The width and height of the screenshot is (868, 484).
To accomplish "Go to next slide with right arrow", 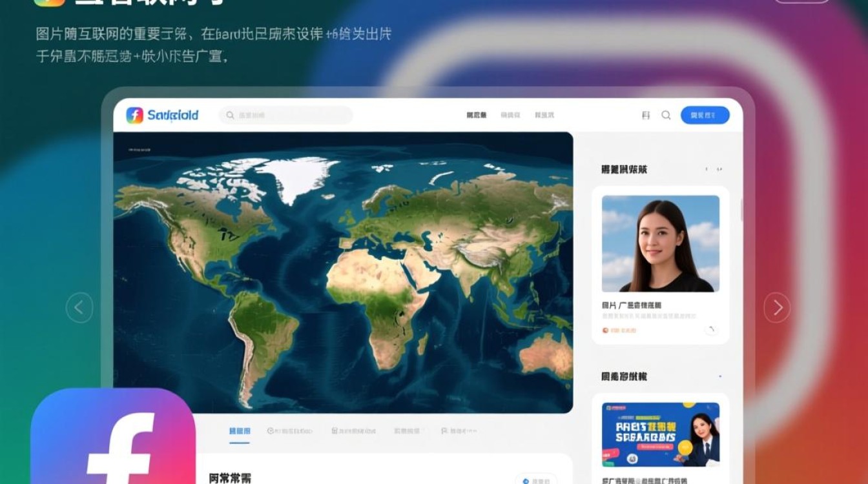I will 777,308.
